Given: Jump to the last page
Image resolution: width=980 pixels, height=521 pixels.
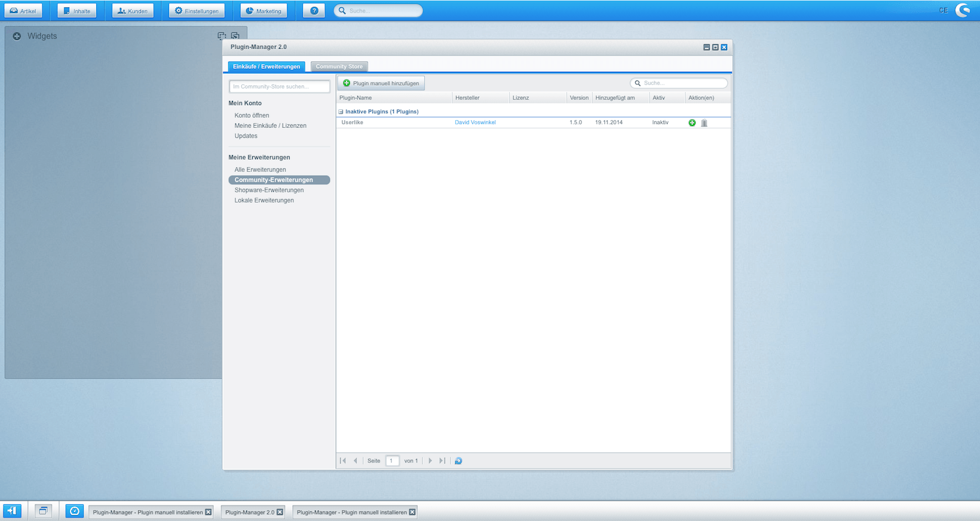Looking at the screenshot, I should point(442,461).
